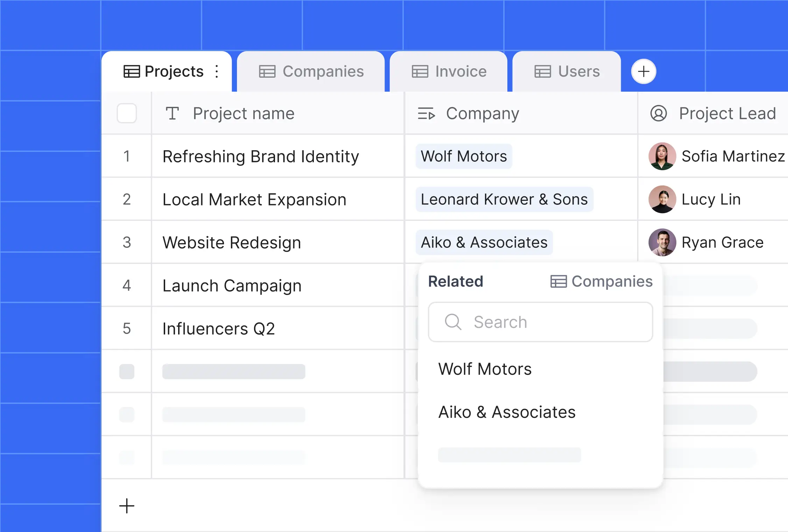Click the table icon beside Companies in popup
788x532 pixels.
pyautogui.click(x=558, y=281)
